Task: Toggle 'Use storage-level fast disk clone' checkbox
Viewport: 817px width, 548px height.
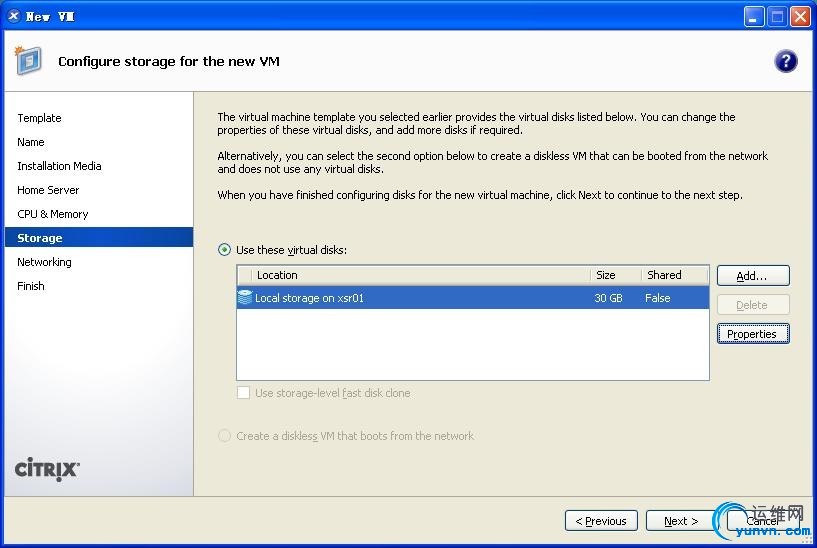Action: pos(243,393)
